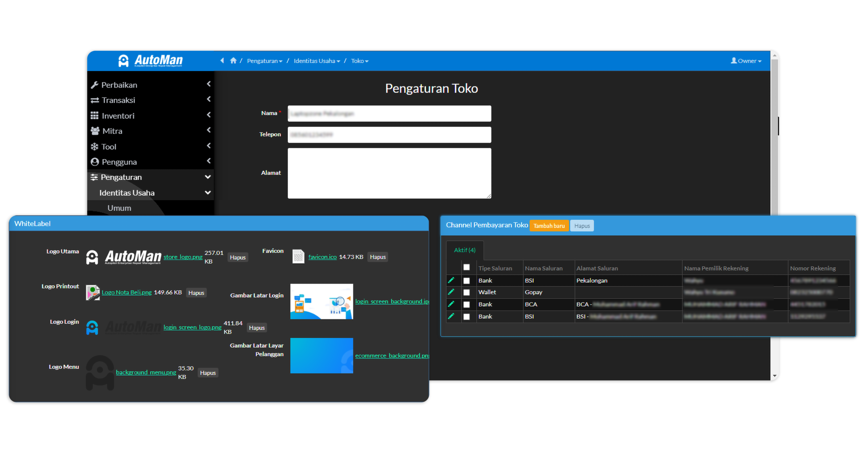Collapse the Identitas Usaha section
Image resolution: width=868 pixels, height=453 pixels.
click(x=208, y=192)
